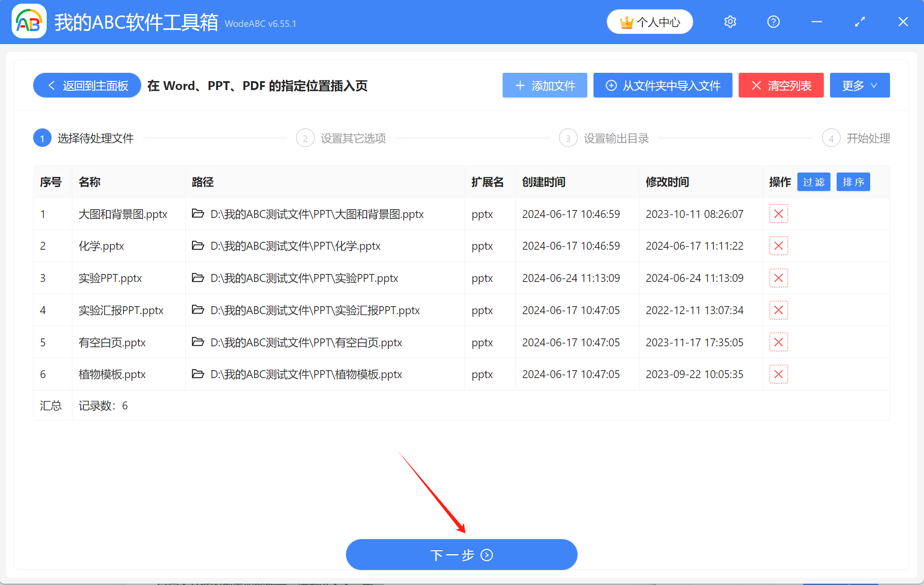Image resolution: width=924 pixels, height=585 pixels.
Task: Open the help question mark icon
Action: click(x=773, y=21)
